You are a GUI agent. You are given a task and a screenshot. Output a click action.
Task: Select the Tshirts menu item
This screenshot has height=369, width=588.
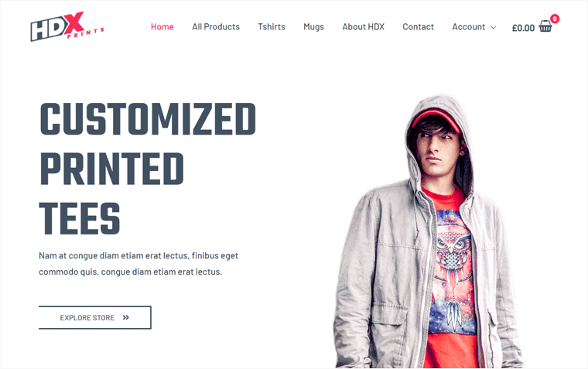pos(272,27)
